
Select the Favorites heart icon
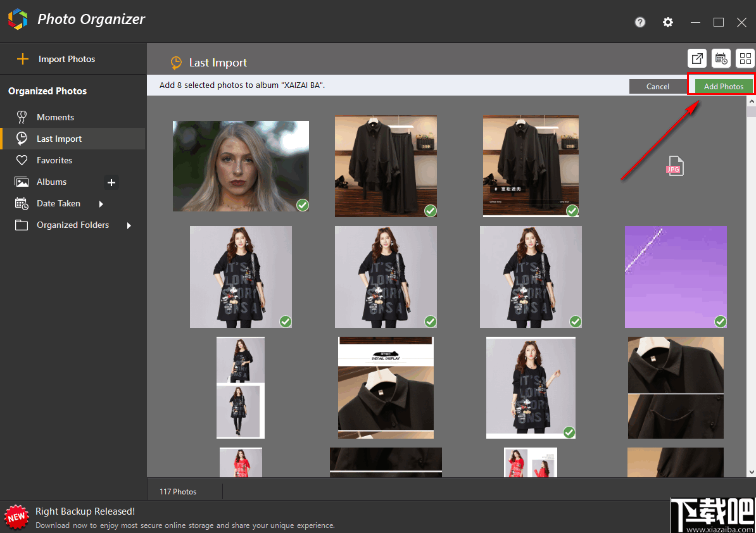coord(22,160)
